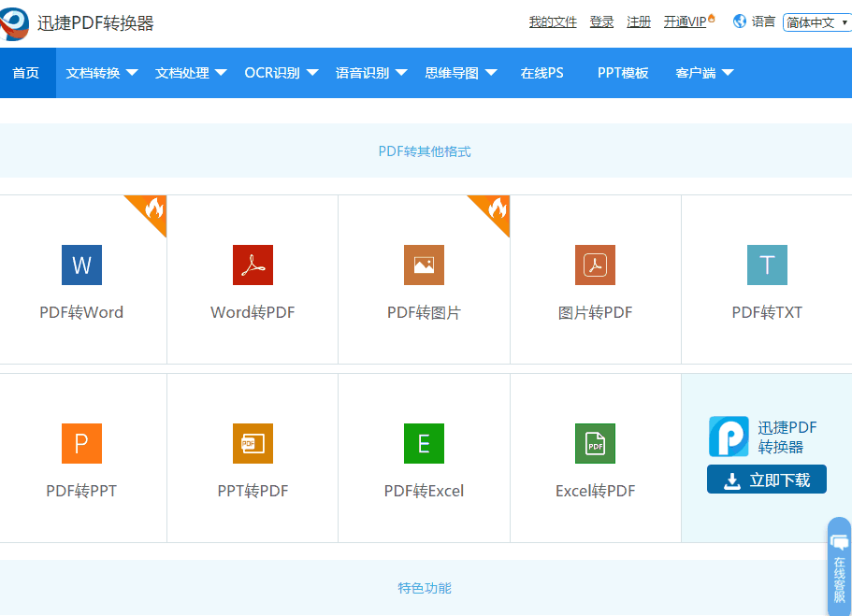
Task: Click the 语言 label next to globe
Action: click(x=763, y=21)
